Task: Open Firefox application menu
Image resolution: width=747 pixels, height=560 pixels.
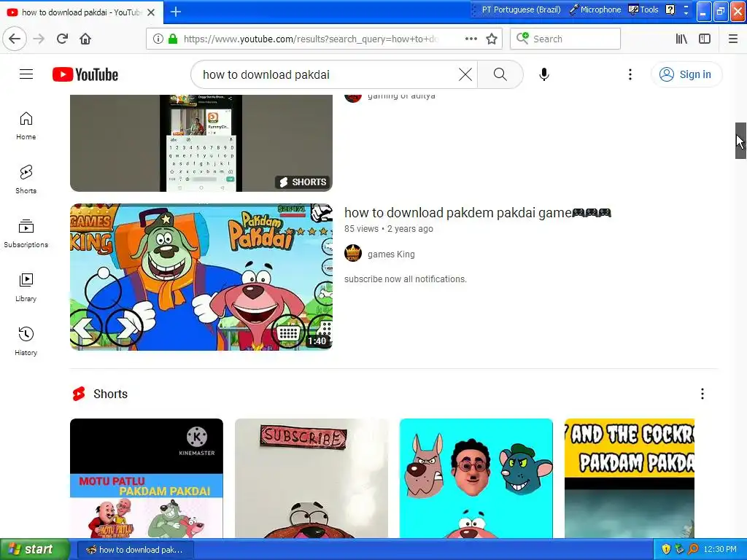Action: click(733, 39)
